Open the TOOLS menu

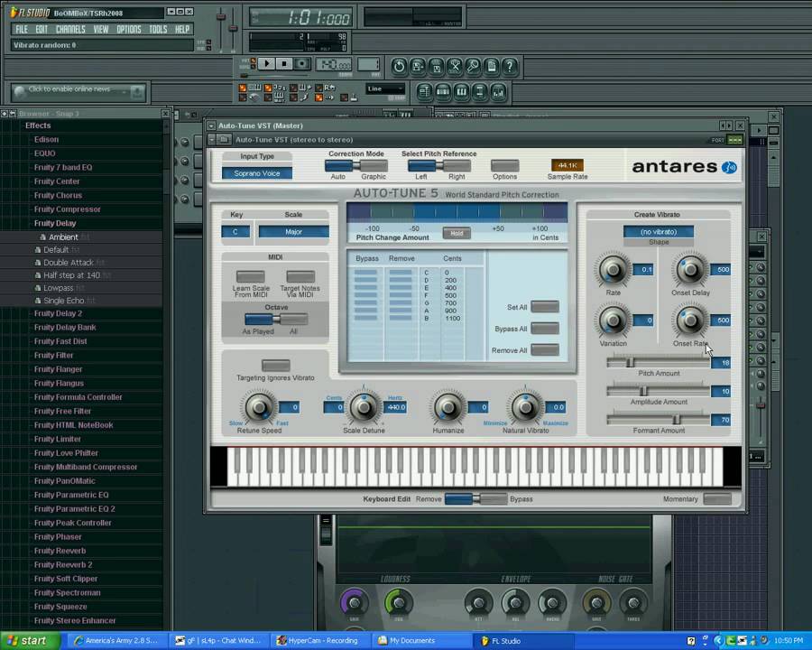[x=158, y=29]
